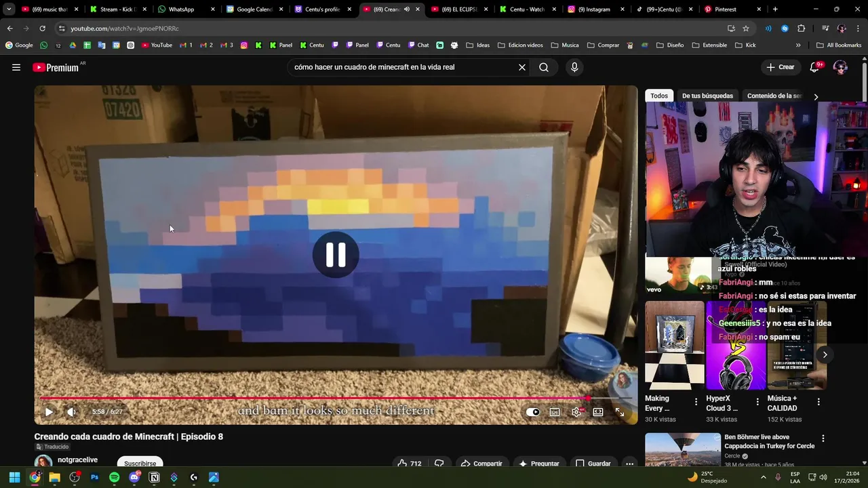
Task: Mute the video with the speaker icon
Action: coord(71,411)
